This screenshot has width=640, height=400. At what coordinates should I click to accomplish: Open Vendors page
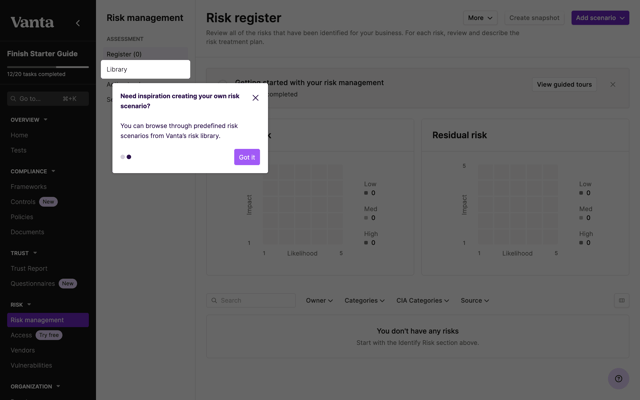[22, 350]
